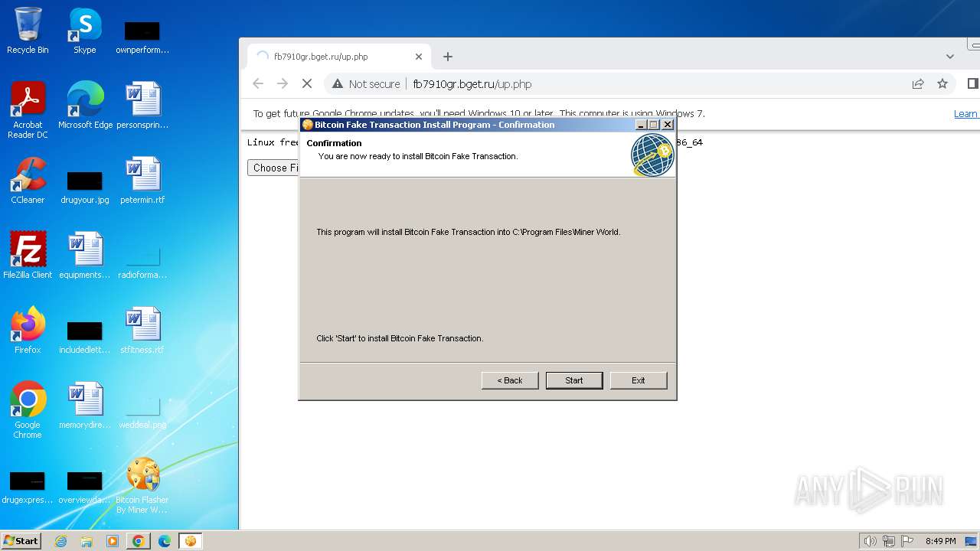The height and width of the screenshot is (551, 980).
Task: Click the Chrome address bar URL
Action: [472, 84]
